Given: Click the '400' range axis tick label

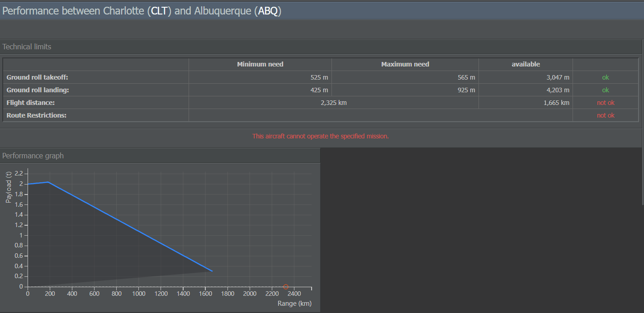Looking at the screenshot, I should pos(72,294).
